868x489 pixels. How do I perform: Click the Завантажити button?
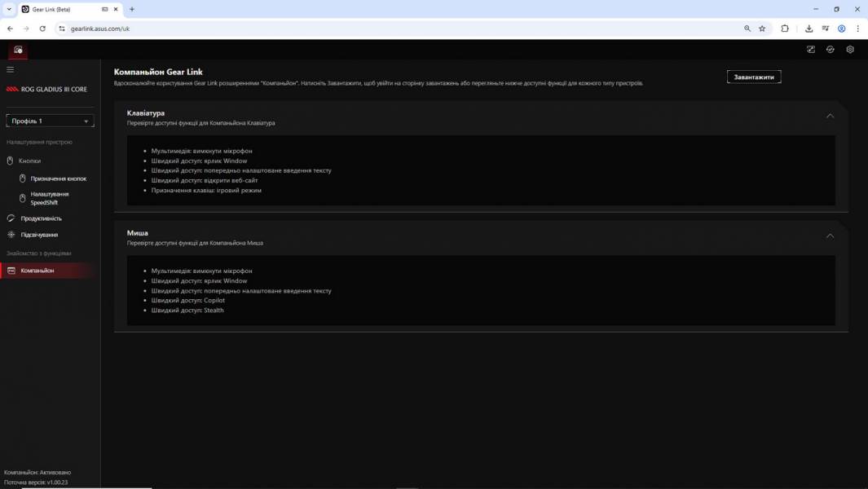point(753,77)
